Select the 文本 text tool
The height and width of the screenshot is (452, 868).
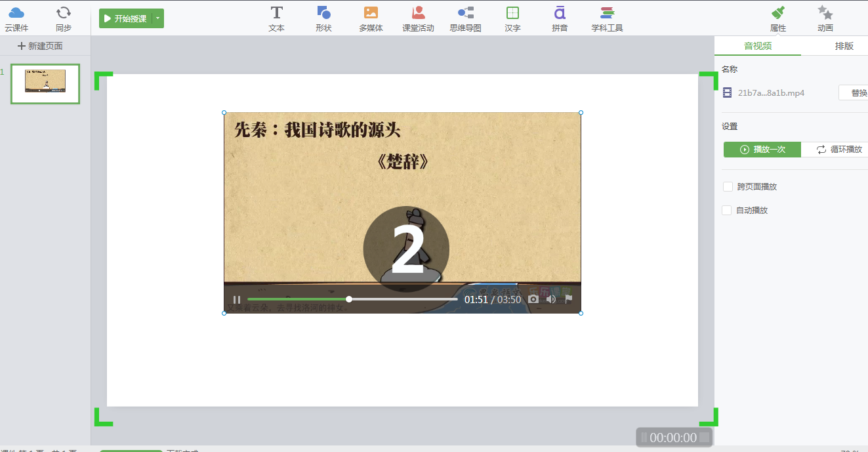coord(277,18)
